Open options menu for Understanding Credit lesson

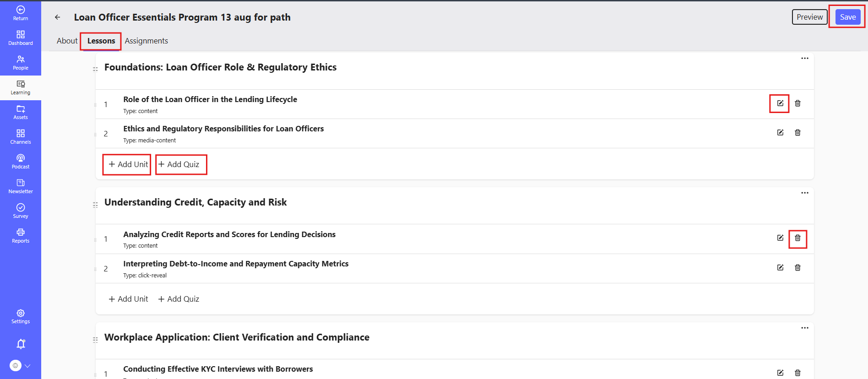805,193
